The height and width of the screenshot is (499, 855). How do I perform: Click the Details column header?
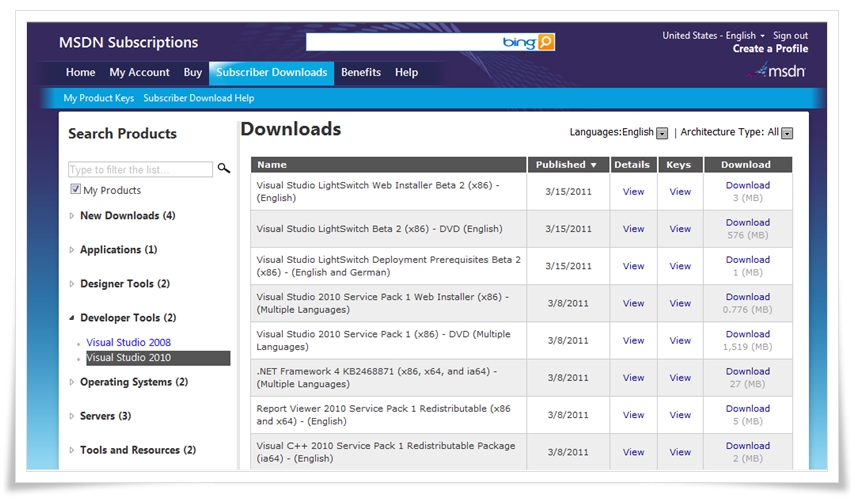(633, 165)
